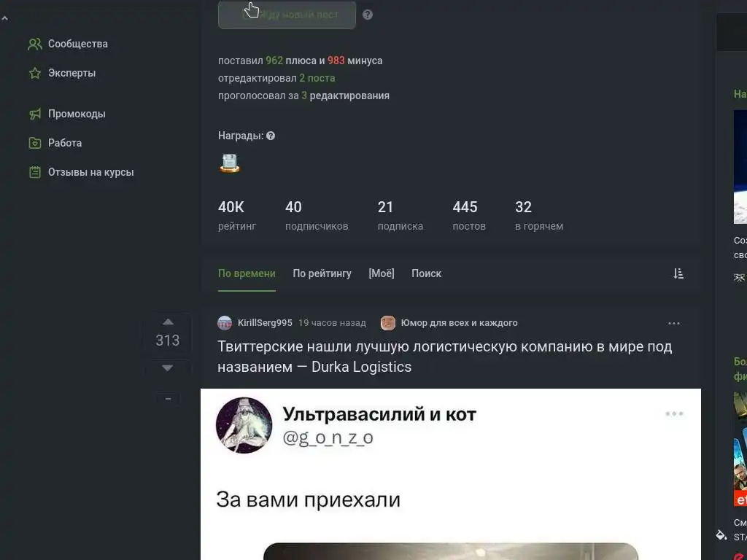This screenshot has width=747, height=560.
Task: Click the help icon next to Награды
Action: click(271, 136)
